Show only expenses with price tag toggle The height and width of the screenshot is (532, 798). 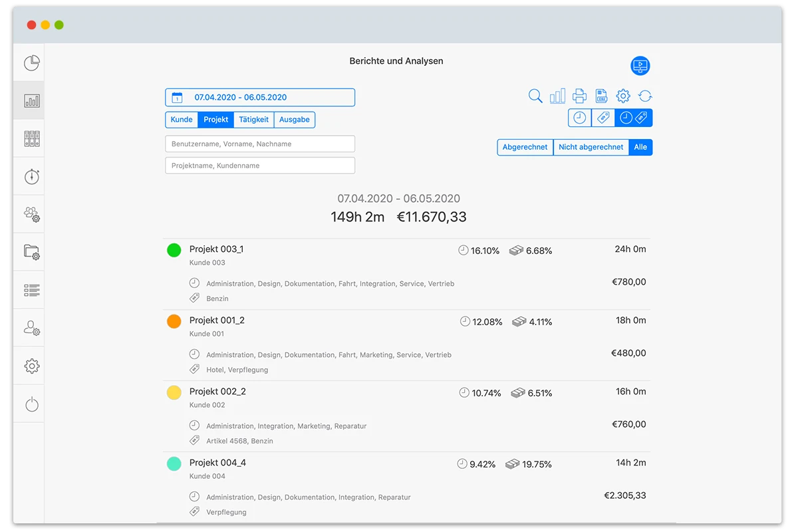pos(602,118)
